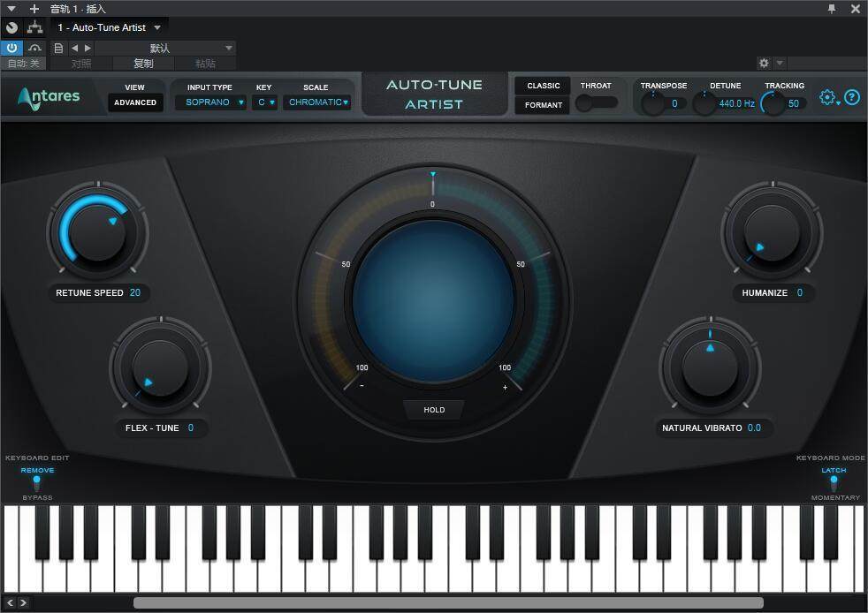This screenshot has width=868, height=613.
Task: Toggle the THROAT switch
Action: point(597,102)
